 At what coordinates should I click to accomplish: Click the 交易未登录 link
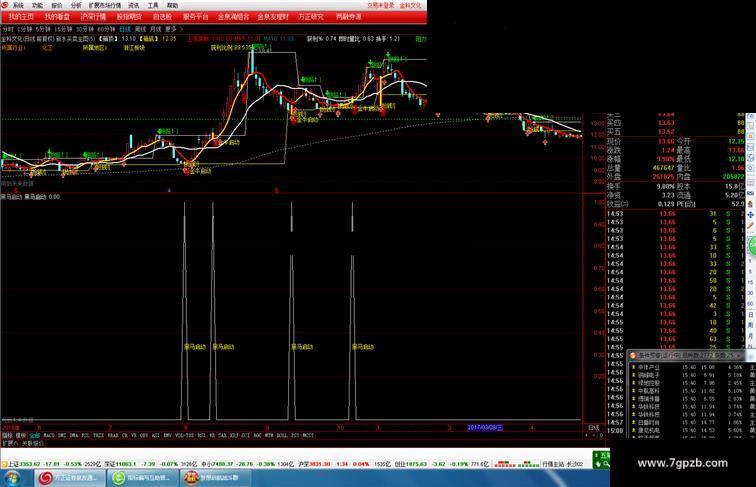click(x=381, y=5)
